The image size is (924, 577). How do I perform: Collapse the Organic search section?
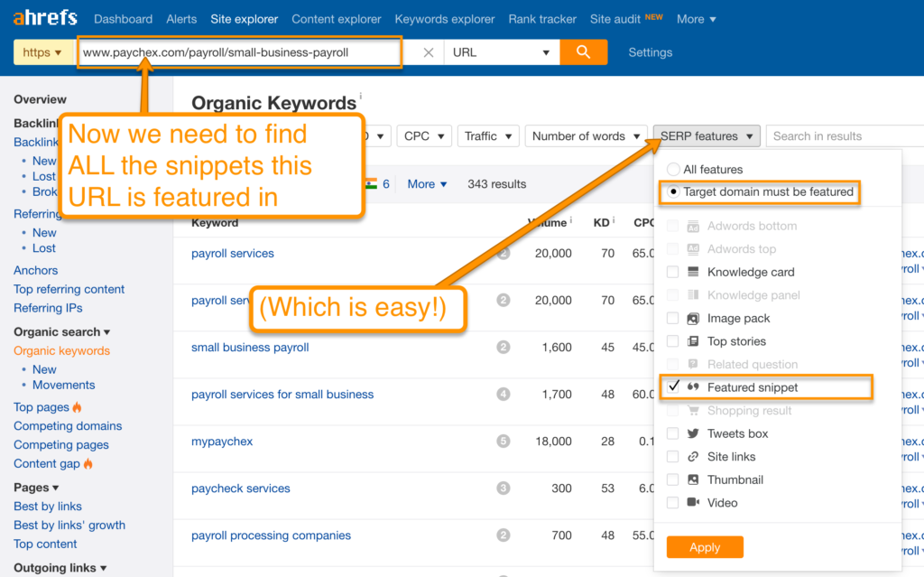62,331
